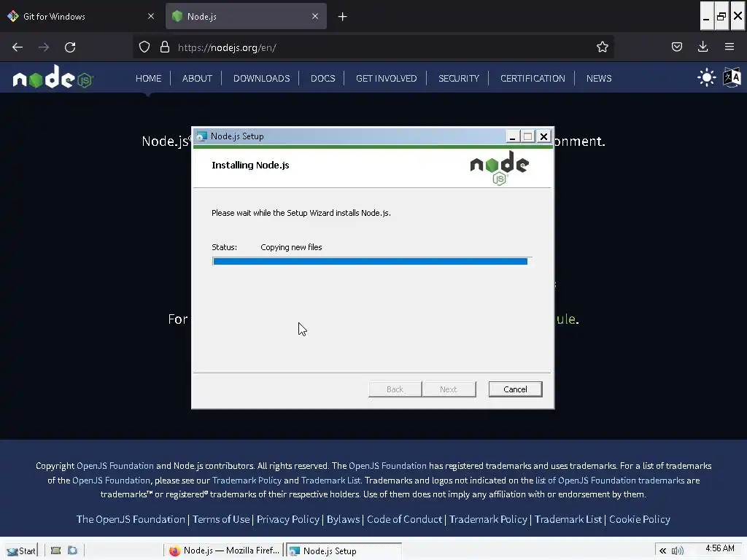Open the DOWNLOADS nav item

tap(262, 78)
